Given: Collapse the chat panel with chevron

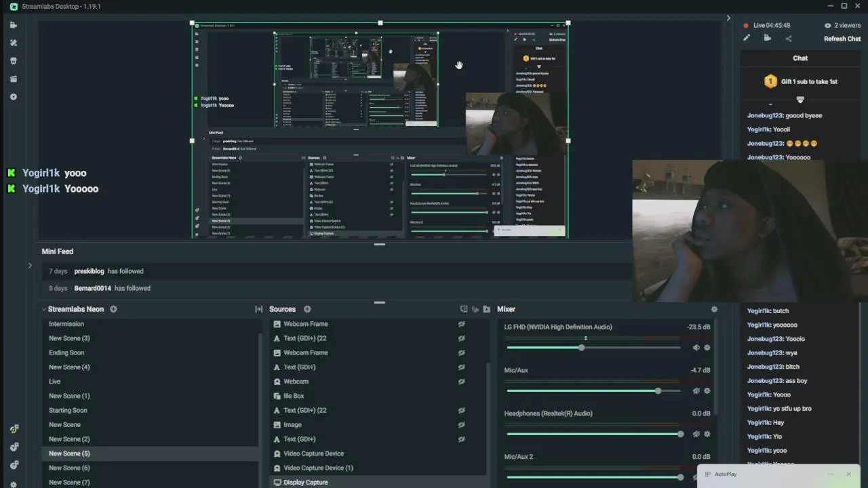Looking at the screenshot, I should [x=728, y=18].
